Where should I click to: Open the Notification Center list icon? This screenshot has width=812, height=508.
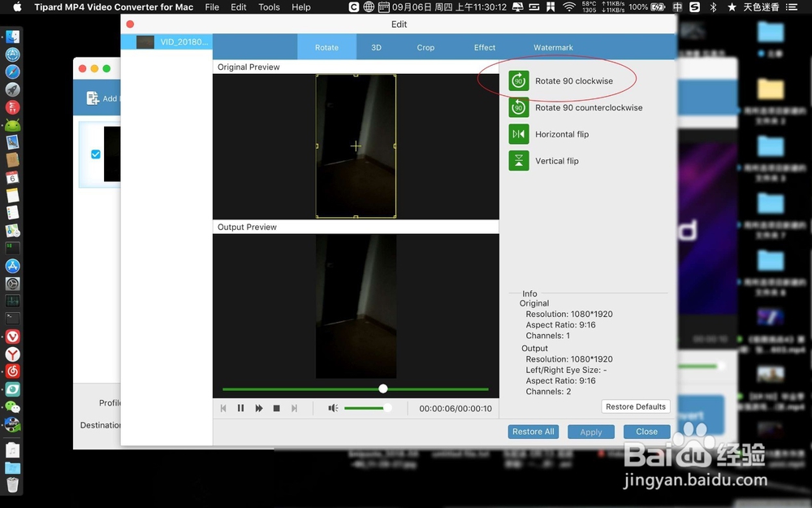(x=791, y=7)
